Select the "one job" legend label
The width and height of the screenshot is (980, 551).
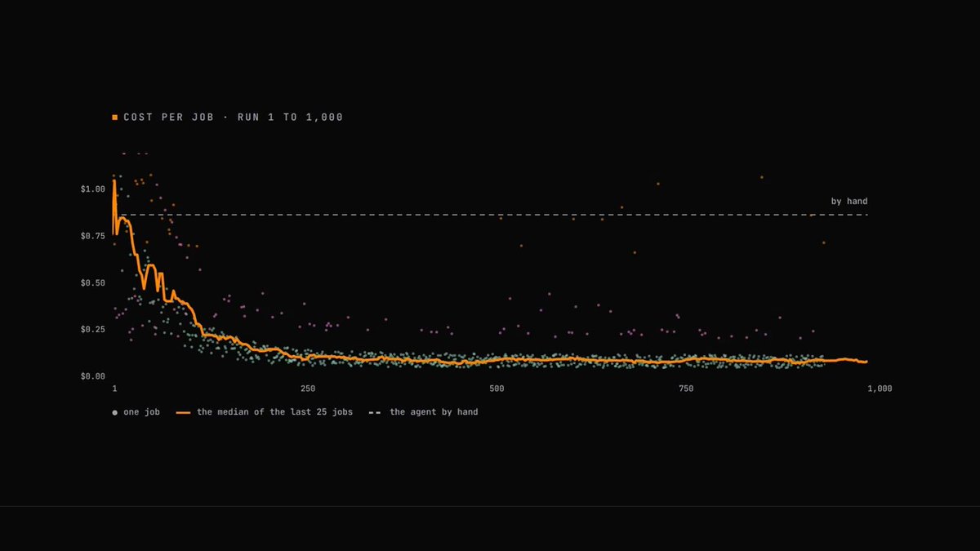[141, 412]
